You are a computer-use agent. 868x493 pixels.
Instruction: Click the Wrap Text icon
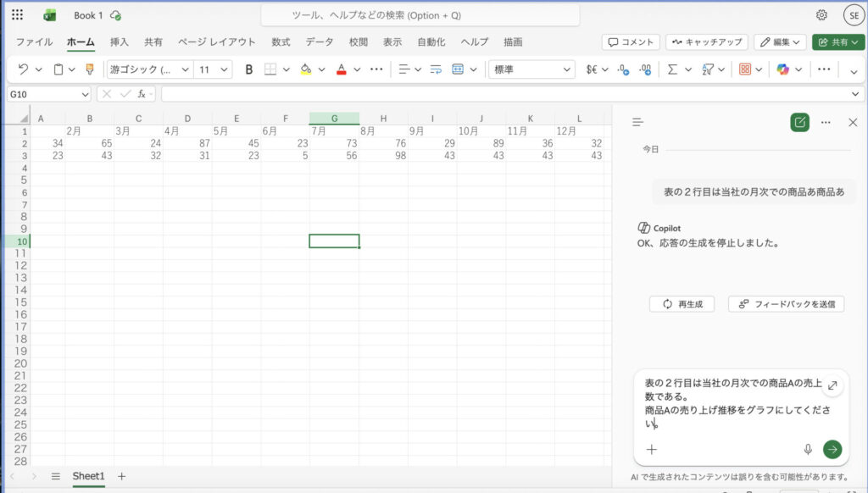click(436, 69)
